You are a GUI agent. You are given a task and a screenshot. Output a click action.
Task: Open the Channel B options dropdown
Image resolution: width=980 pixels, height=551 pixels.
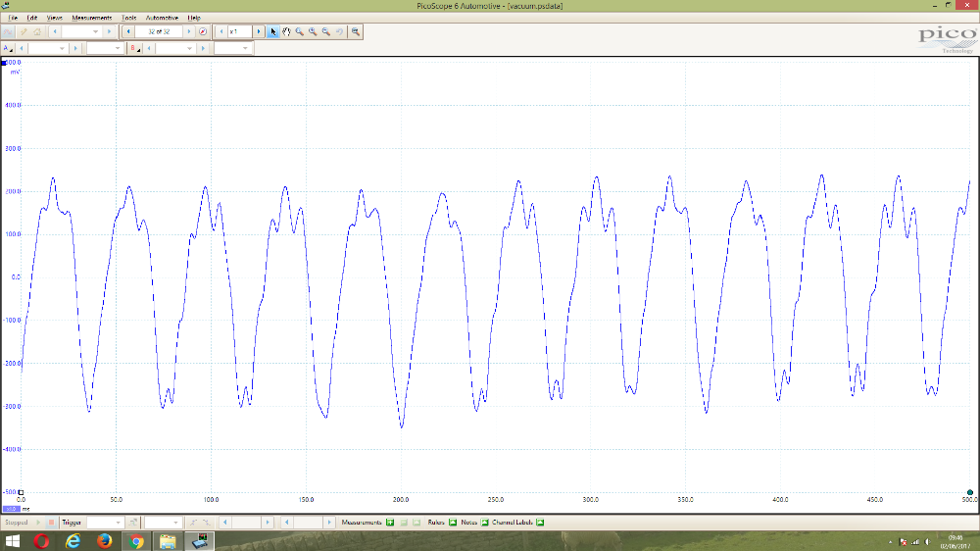point(136,48)
